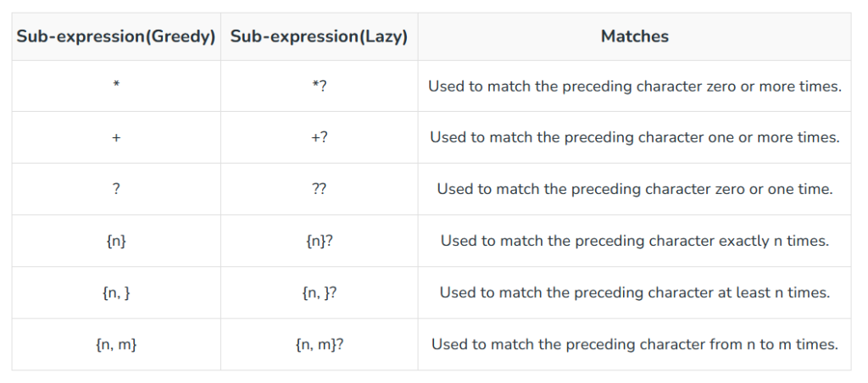Select the greedy {n, } quantifier cell
The height and width of the screenshot is (383, 868).
click(x=115, y=292)
